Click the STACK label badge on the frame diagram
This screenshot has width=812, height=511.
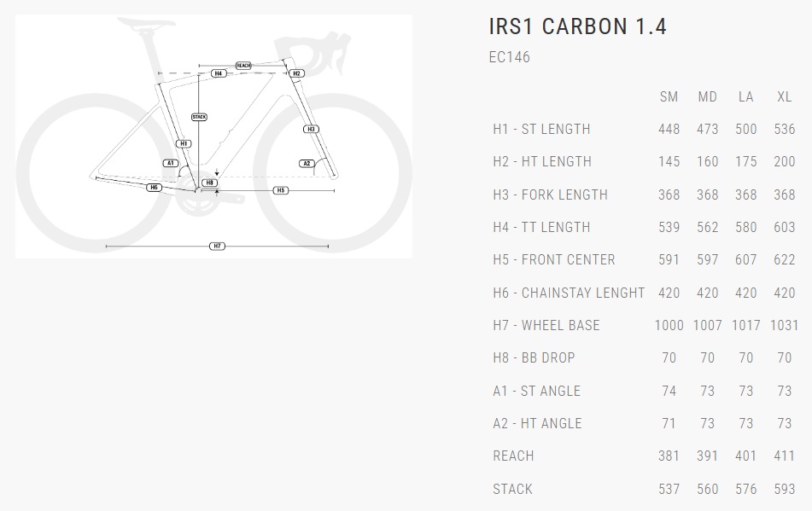click(x=199, y=117)
